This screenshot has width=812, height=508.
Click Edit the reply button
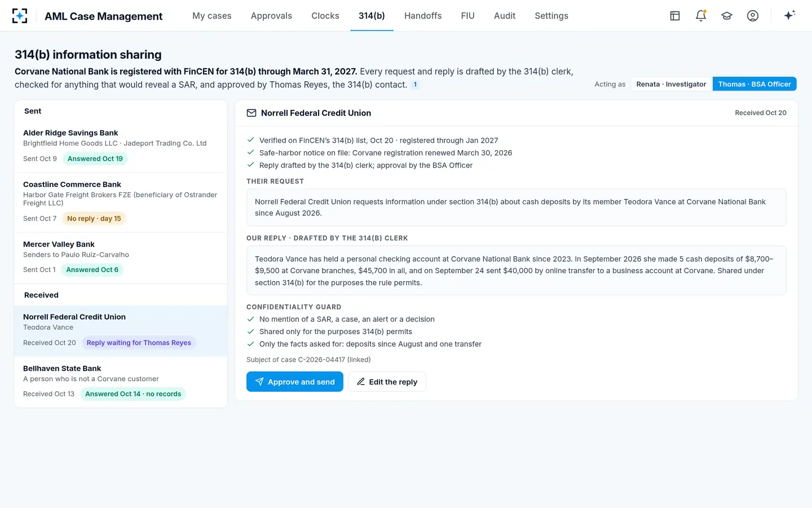pos(387,382)
